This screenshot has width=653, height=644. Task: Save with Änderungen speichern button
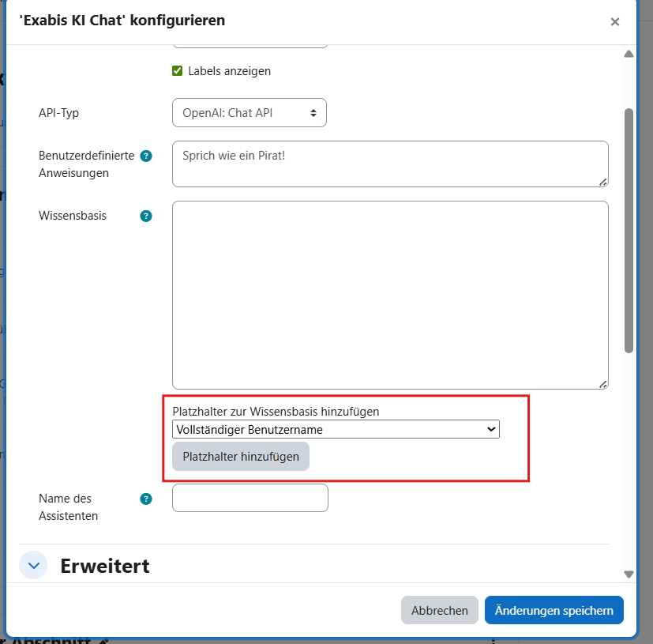pyautogui.click(x=554, y=610)
